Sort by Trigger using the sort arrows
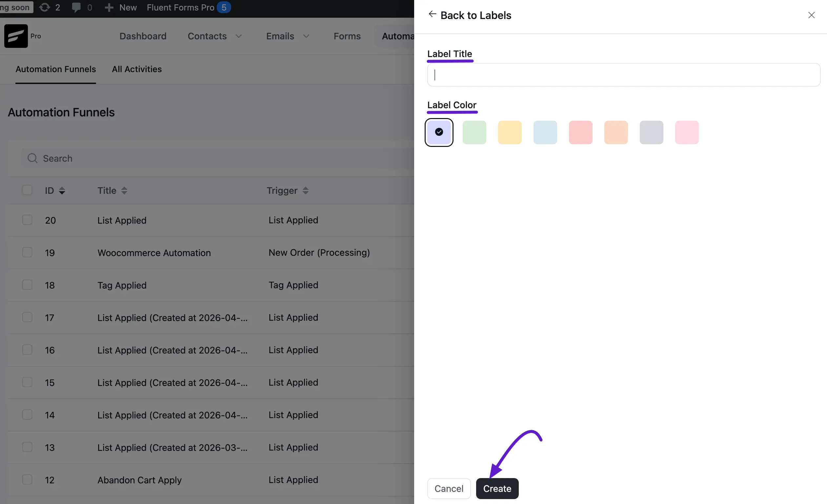This screenshot has height=504, width=827. [x=305, y=191]
